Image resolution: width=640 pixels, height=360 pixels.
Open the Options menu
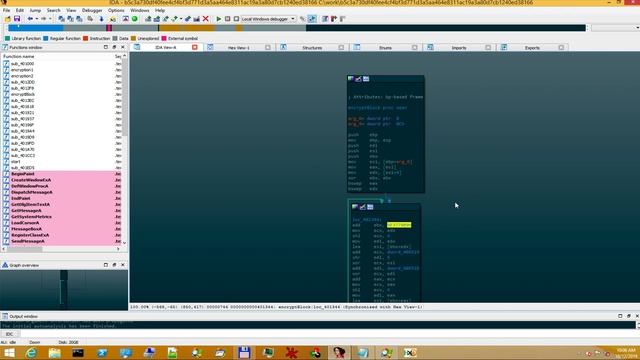pos(116,10)
